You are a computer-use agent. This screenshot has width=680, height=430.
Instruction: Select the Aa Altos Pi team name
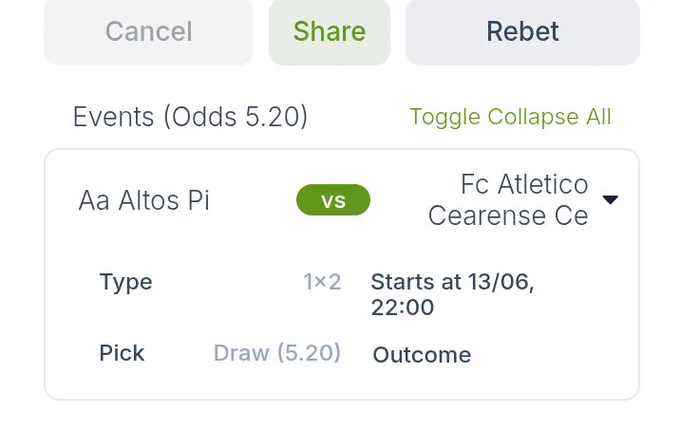point(144,200)
